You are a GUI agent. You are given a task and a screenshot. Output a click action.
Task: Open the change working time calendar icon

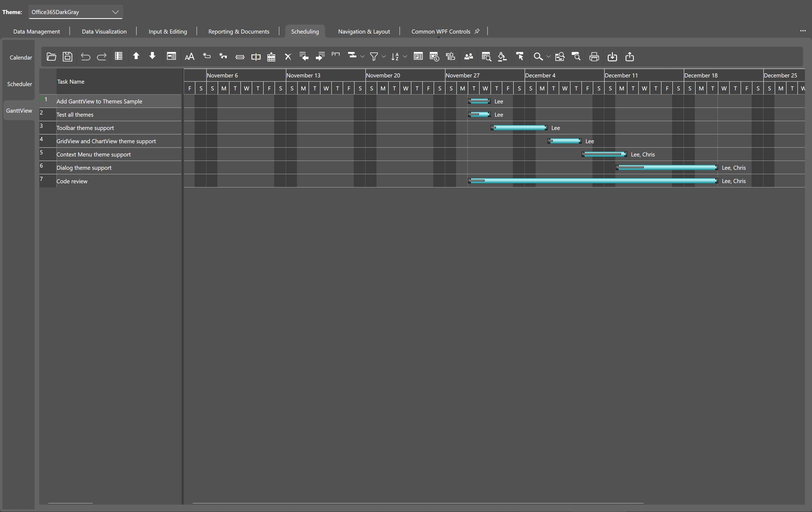click(x=434, y=57)
